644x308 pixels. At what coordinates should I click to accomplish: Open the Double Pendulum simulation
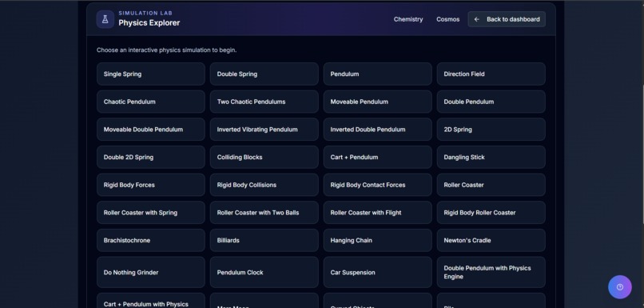point(491,102)
